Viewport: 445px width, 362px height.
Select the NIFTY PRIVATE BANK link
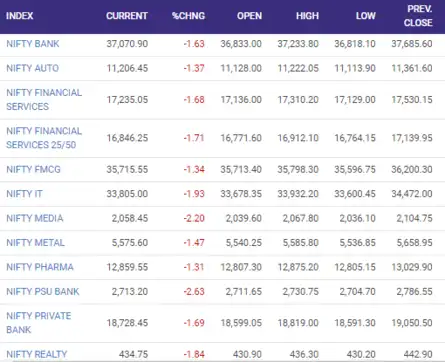click(x=39, y=323)
